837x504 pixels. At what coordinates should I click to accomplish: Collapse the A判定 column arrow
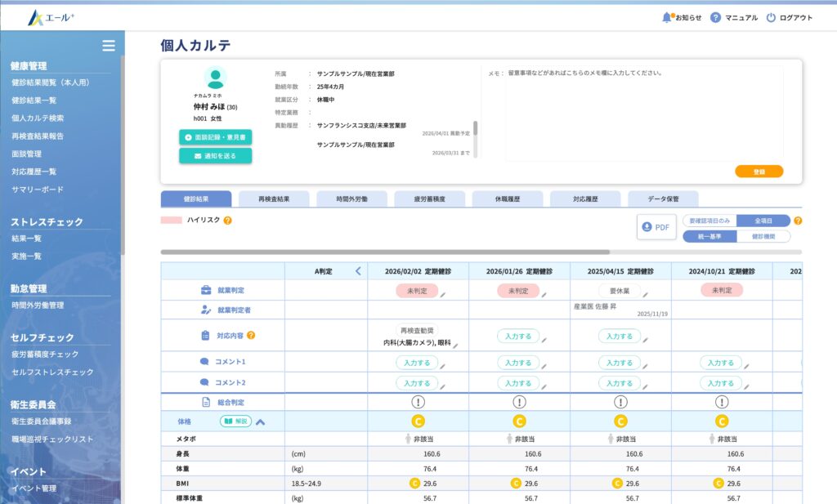(x=357, y=271)
